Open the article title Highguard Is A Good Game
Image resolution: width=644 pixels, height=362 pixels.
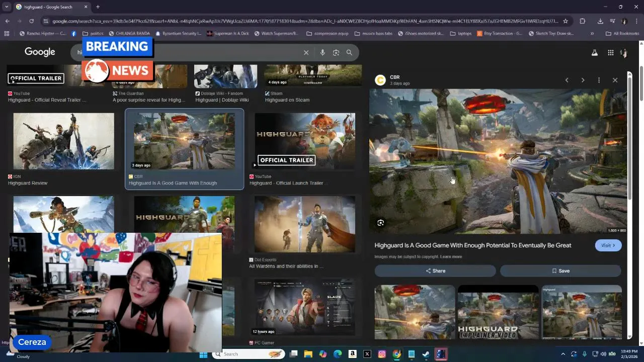coord(473,245)
